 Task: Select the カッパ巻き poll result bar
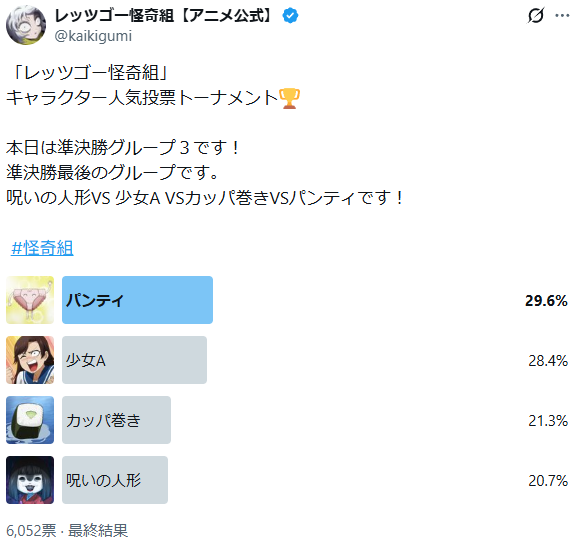[116, 420]
